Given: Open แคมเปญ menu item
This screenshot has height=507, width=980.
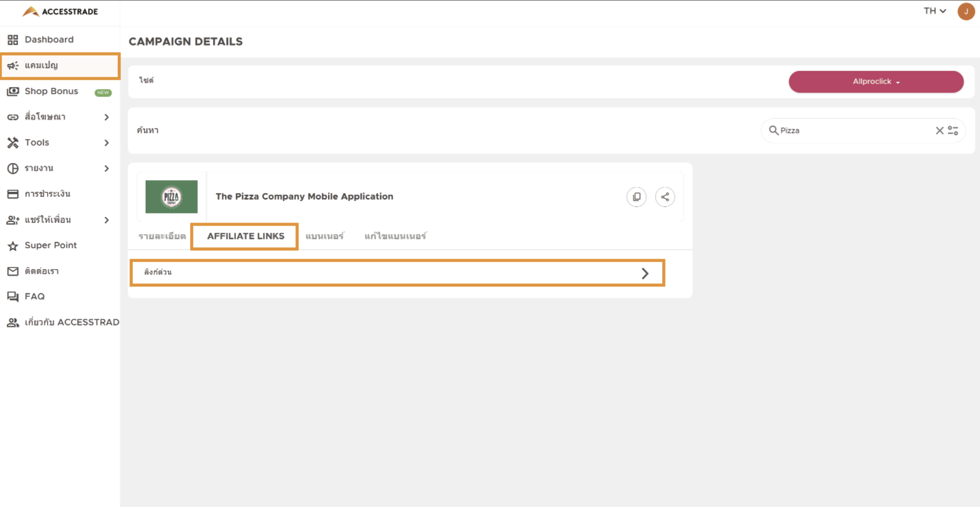Looking at the screenshot, I should 60,66.
